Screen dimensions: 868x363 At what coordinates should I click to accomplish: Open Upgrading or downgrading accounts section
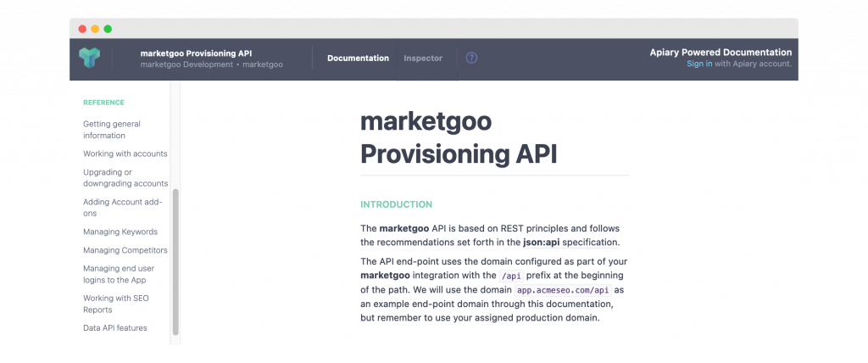[125, 178]
